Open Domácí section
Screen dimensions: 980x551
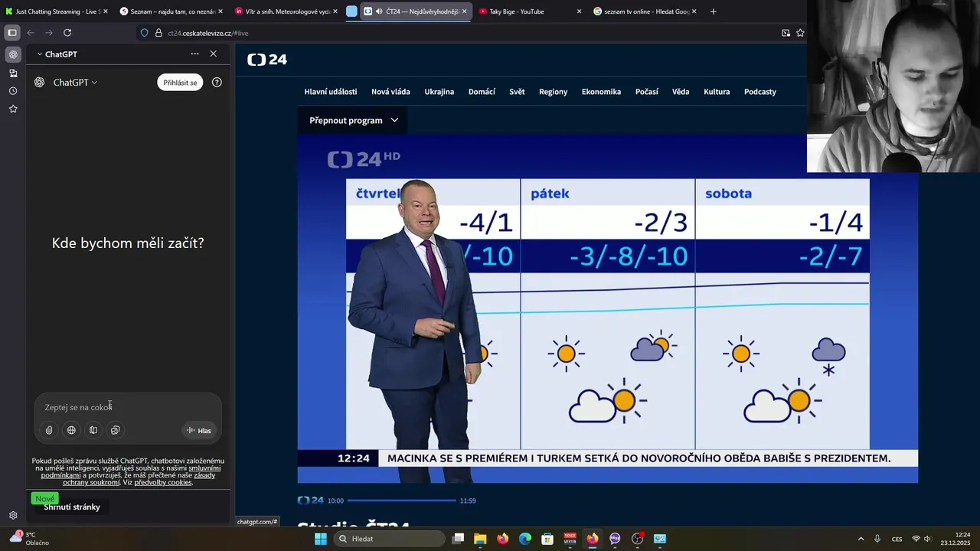pyautogui.click(x=482, y=92)
